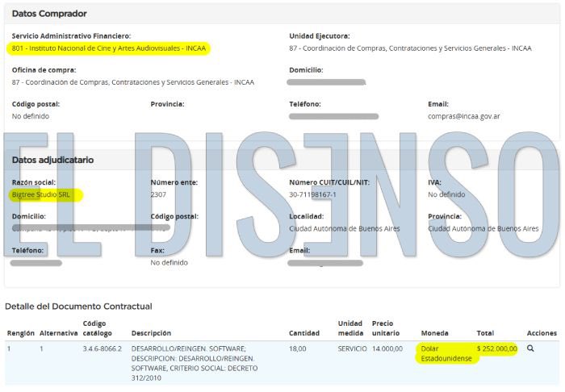Click the Unidad Ejecutora value '87 - Coordinación de Compras'
Viewport: 565px width, 392px height.
tap(410, 48)
